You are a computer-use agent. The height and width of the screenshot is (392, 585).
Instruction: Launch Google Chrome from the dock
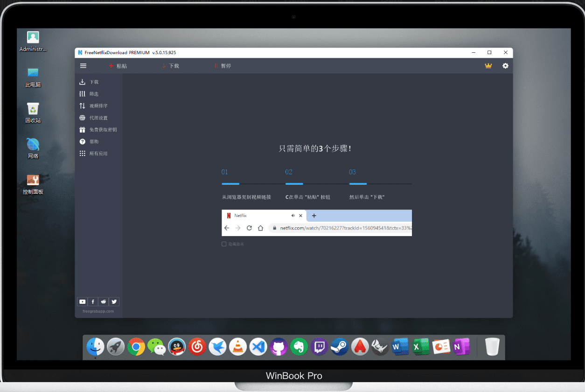(136, 347)
